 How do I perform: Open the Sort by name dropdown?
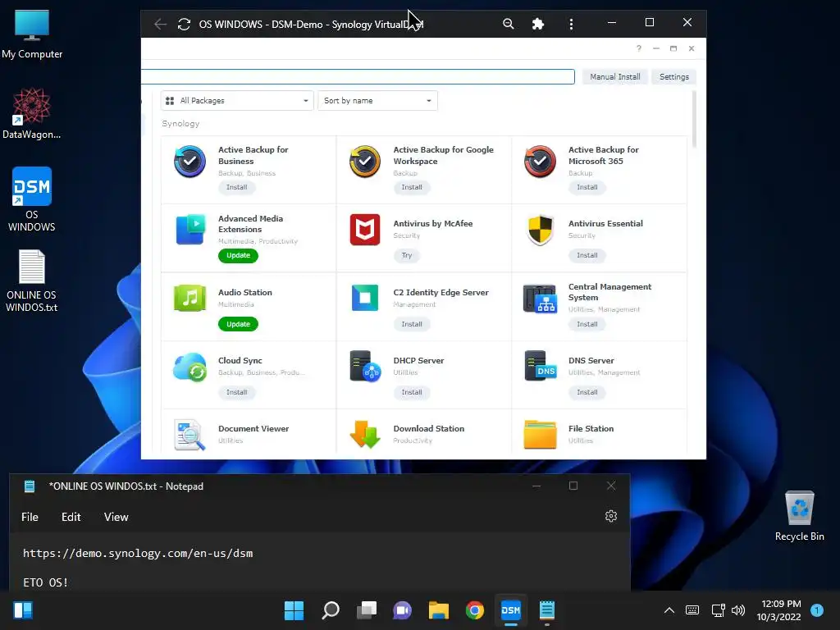point(377,101)
